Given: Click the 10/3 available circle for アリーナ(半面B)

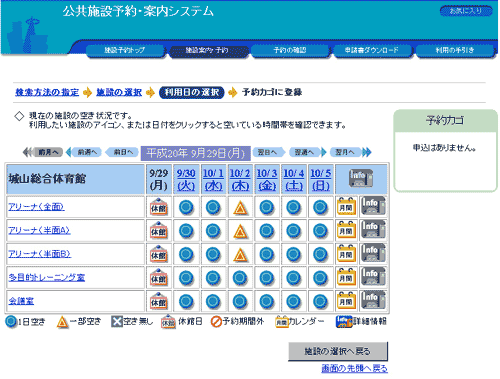Looking at the screenshot, I should click(x=267, y=254).
